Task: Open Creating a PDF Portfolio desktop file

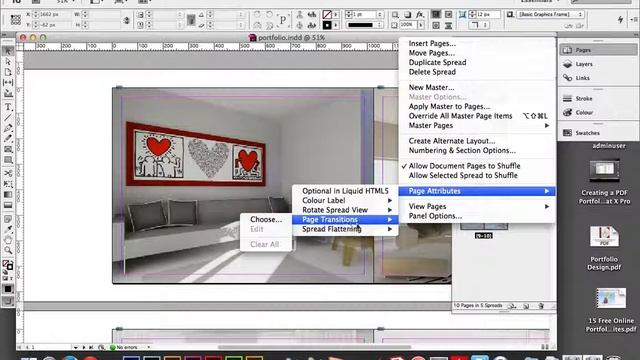Action: pos(604,182)
